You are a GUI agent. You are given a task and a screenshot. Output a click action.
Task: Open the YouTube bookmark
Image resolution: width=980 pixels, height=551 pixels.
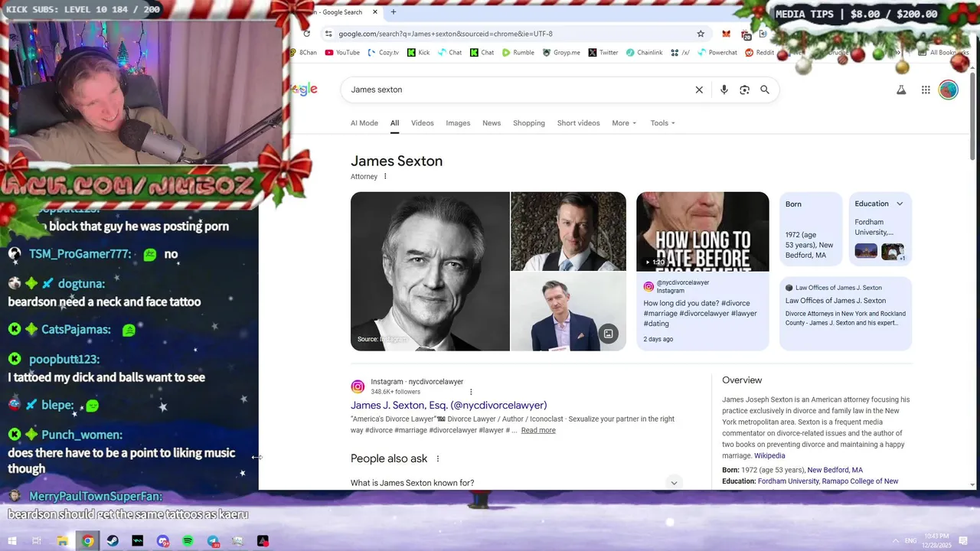(x=342, y=53)
